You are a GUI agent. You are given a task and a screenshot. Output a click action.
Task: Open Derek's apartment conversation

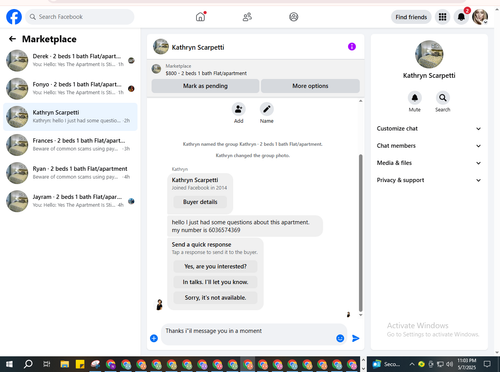point(70,60)
